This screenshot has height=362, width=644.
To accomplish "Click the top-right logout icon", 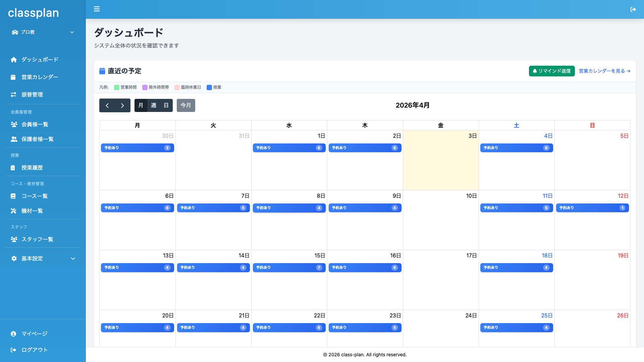I will [x=633, y=9].
